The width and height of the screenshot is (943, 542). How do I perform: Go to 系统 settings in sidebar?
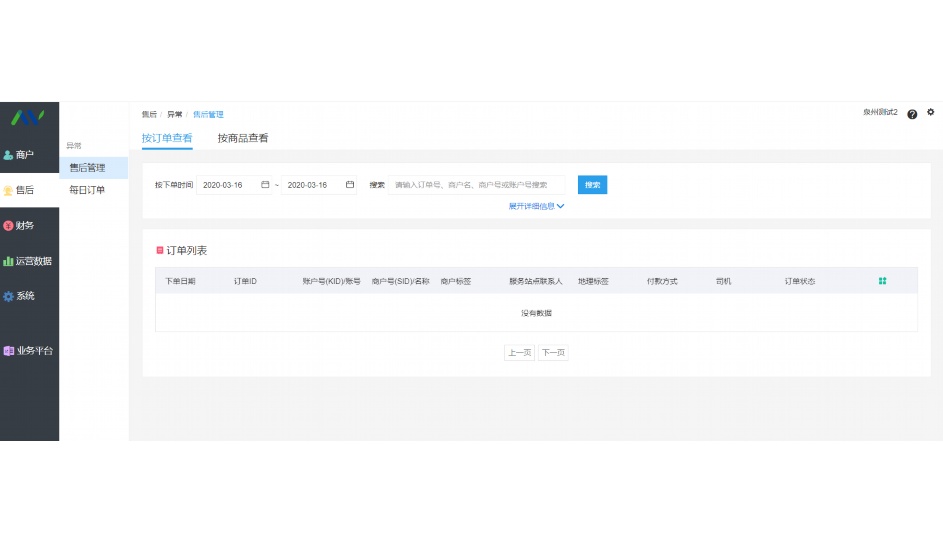[20, 296]
